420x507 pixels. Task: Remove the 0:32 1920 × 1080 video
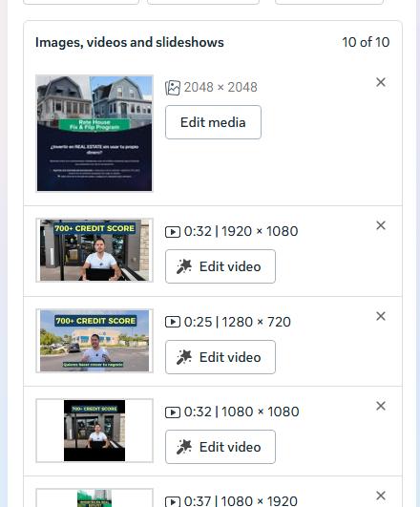[381, 225]
